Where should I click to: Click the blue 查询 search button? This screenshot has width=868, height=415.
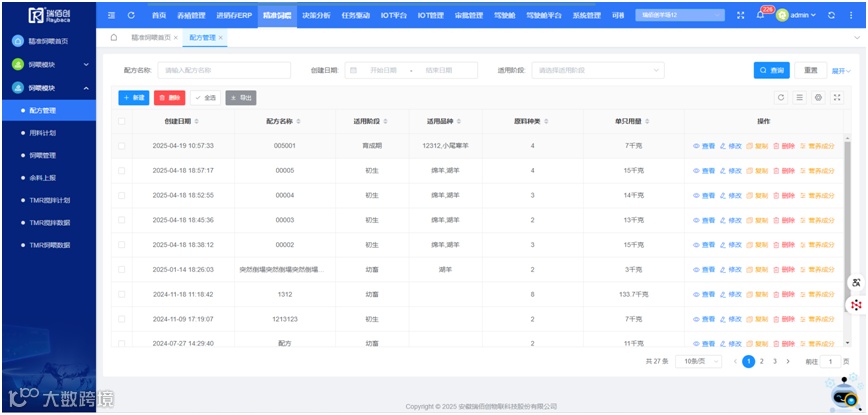tap(772, 70)
